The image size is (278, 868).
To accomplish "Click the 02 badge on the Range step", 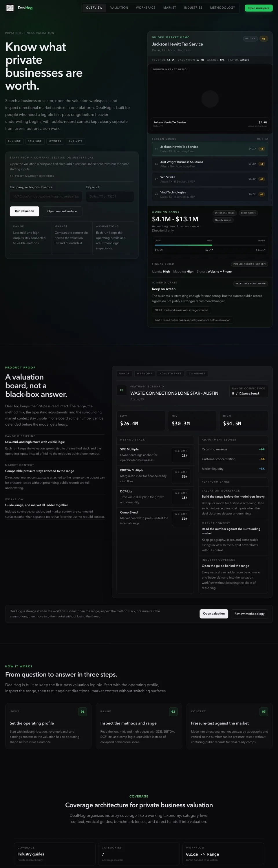I will pyautogui.click(x=173, y=711).
